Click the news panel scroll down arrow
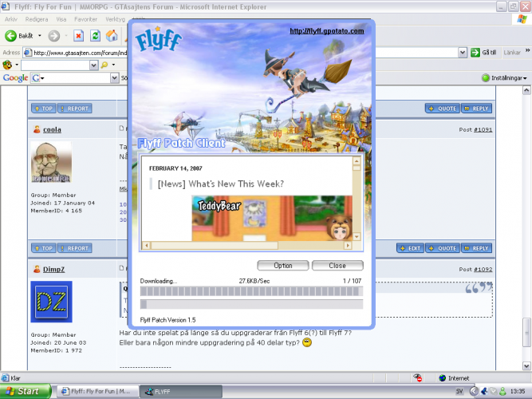 357,237
